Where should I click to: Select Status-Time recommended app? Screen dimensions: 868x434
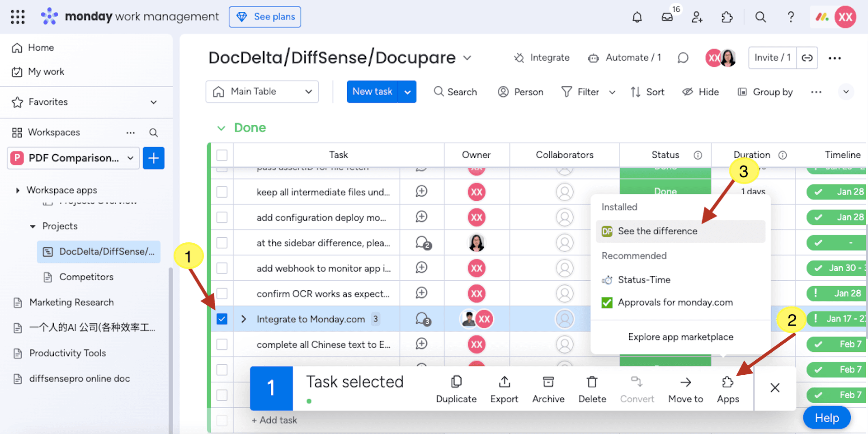pyautogui.click(x=680, y=280)
